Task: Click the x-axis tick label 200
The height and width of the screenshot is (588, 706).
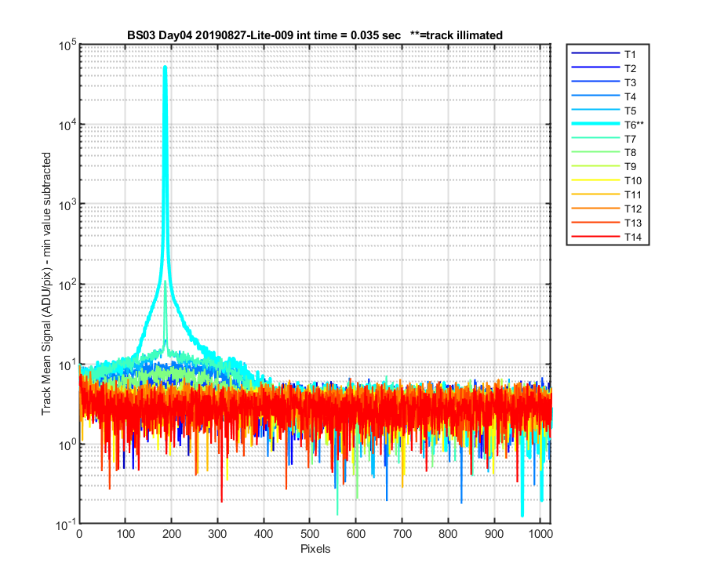Action: click(x=172, y=534)
